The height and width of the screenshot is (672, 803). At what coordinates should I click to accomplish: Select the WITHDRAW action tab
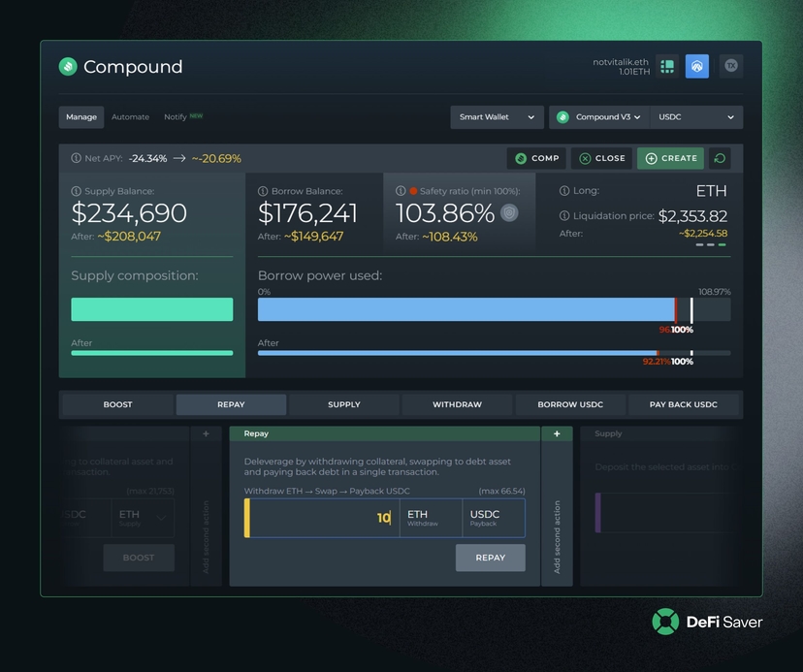(x=458, y=404)
